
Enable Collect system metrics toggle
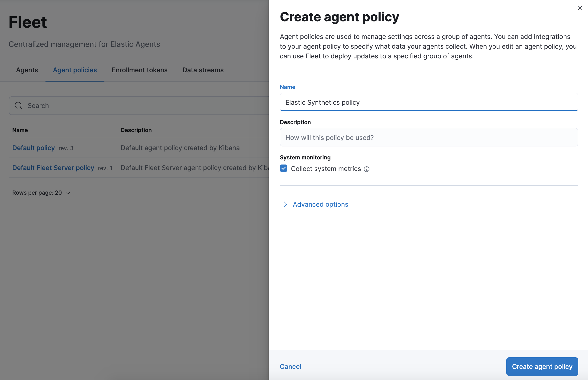click(x=283, y=168)
